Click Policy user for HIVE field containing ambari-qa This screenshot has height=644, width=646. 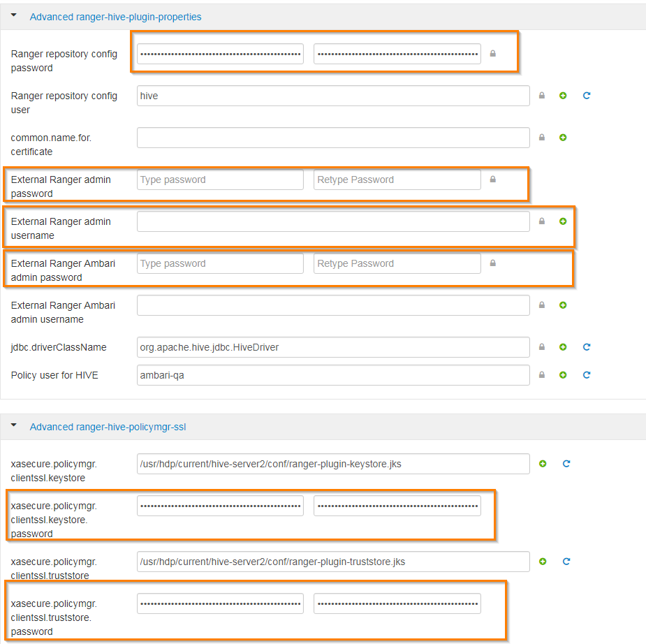(333, 375)
